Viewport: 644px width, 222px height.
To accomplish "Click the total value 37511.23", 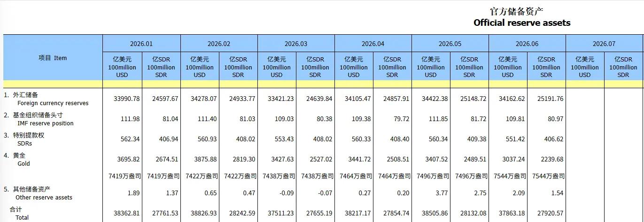I will (x=281, y=213).
